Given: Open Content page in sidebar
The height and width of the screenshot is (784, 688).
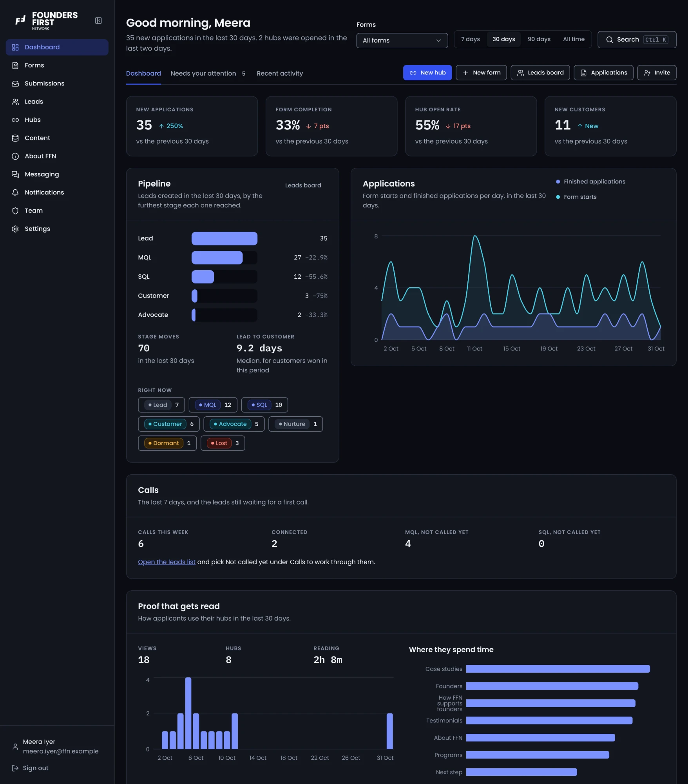Looking at the screenshot, I should [x=57, y=138].
